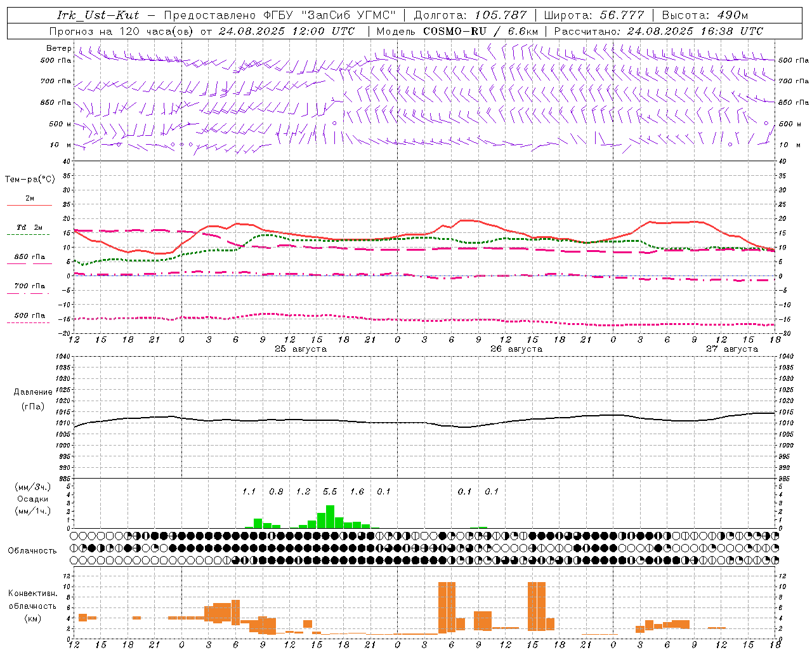812x650 pixels.
Task: Click the (мм/3ч.) precipitation unit label
Action: point(33,487)
